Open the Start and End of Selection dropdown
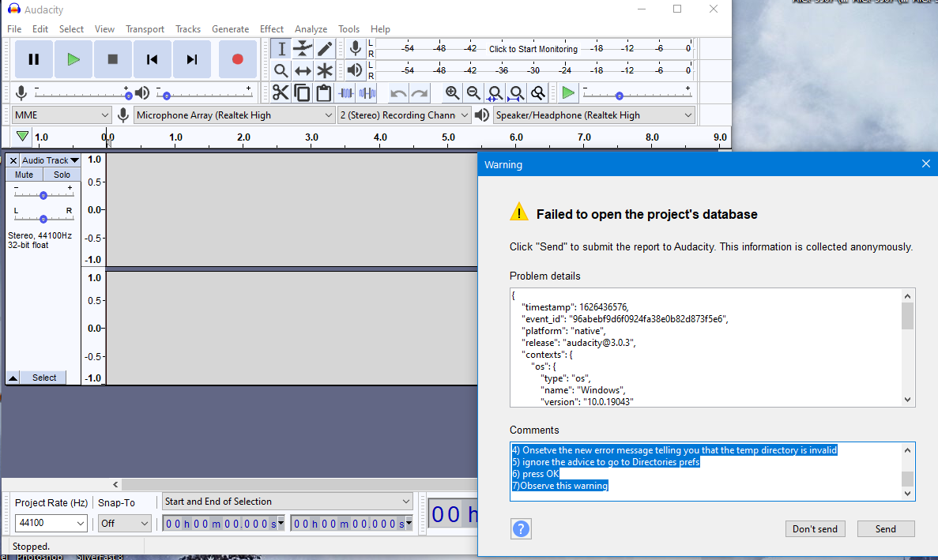The width and height of the screenshot is (938, 560). click(x=287, y=502)
